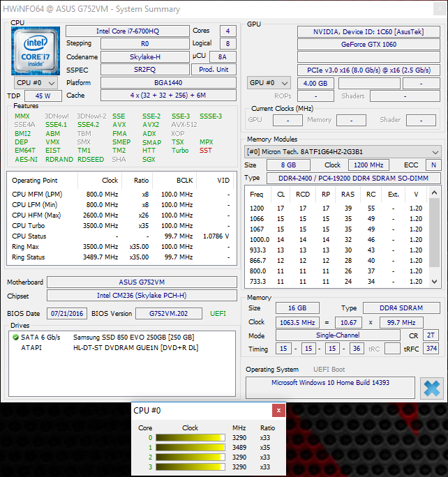Image resolution: width=448 pixels, height=477 pixels.
Task: Click the Core 1 clock bar
Action: coord(191,448)
